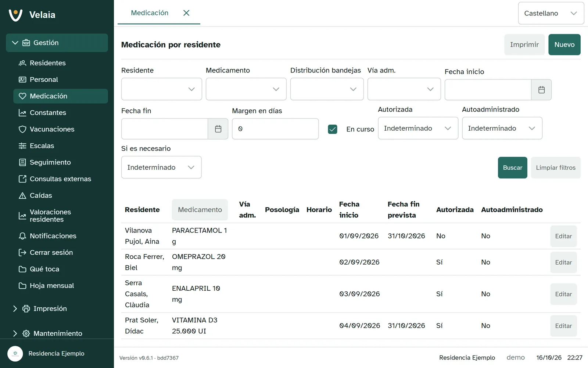Open the Si es necesario dropdown
The width and height of the screenshot is (588, 368).
pos(161,167)
